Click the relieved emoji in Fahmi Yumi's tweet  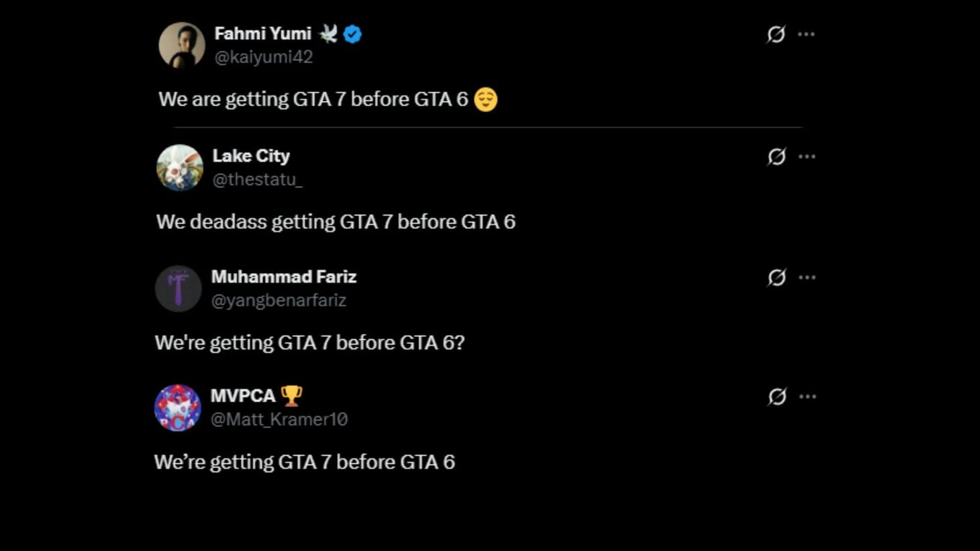(487, 99)
